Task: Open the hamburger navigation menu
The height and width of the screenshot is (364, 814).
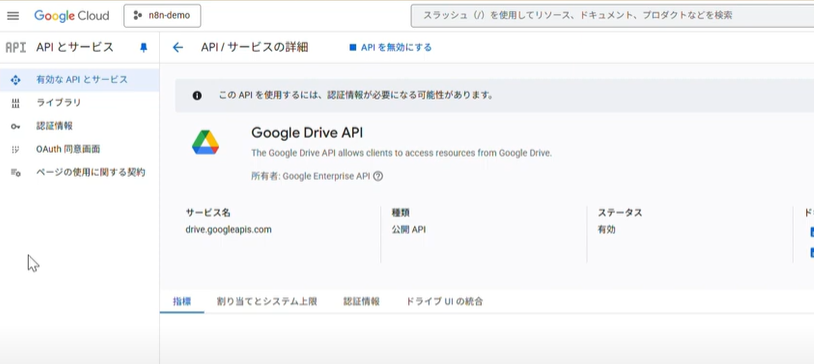Action: click(x=13, y=16)
